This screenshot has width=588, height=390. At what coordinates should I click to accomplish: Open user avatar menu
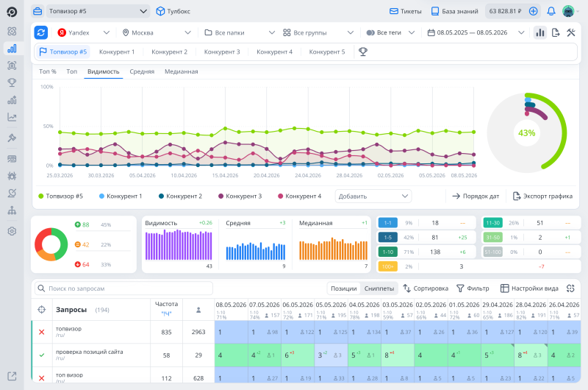click(568, 11)
